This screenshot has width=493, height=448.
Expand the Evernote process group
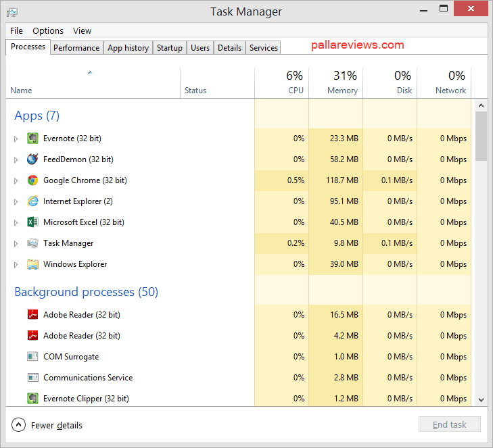16,139
